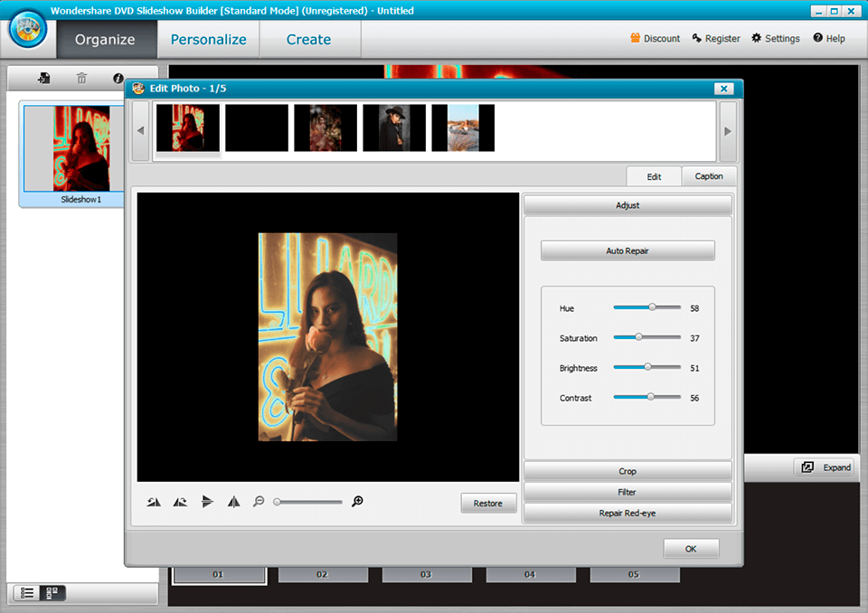The image size is (868, 613).
Task: Rotate the photo counterclockwise
Action: (x=153, y=501)
